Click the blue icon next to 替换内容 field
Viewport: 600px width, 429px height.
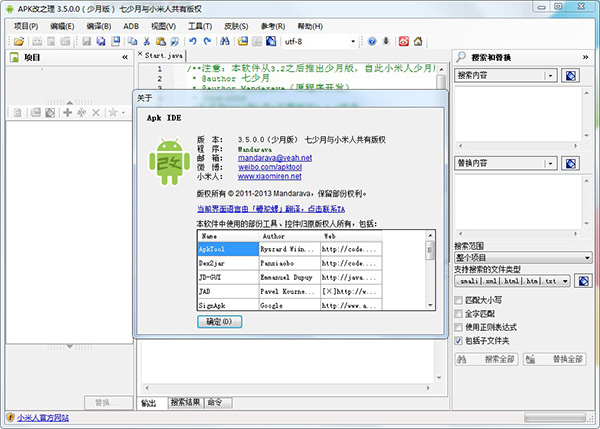570,164
